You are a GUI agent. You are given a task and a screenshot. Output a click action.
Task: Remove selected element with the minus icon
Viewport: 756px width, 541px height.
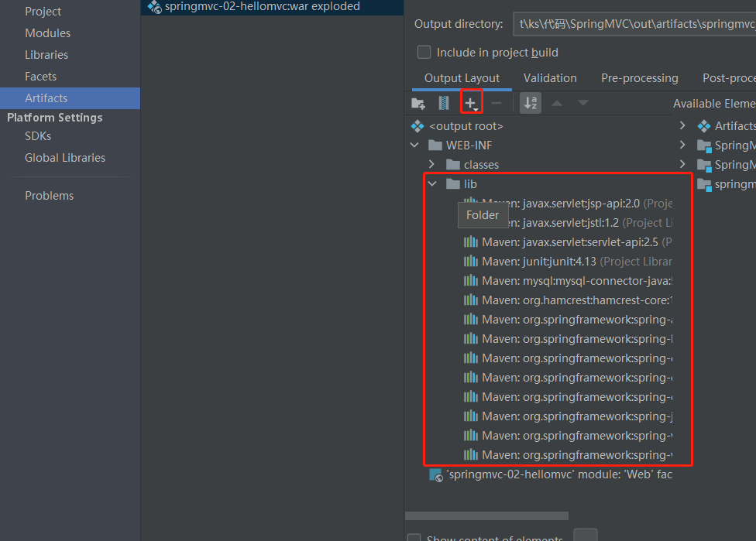[x=496, y=102]
